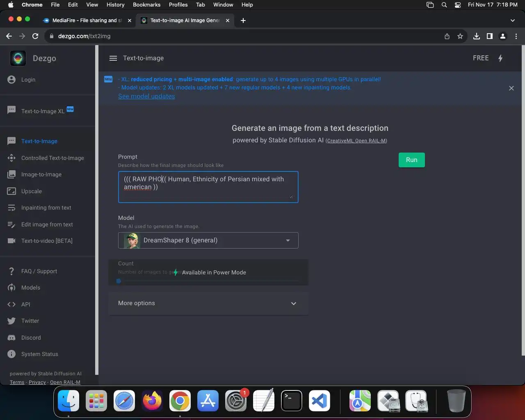Toggle Chrome side panel icon
This screenshot has width=525, height=420.
pos(490,36)
